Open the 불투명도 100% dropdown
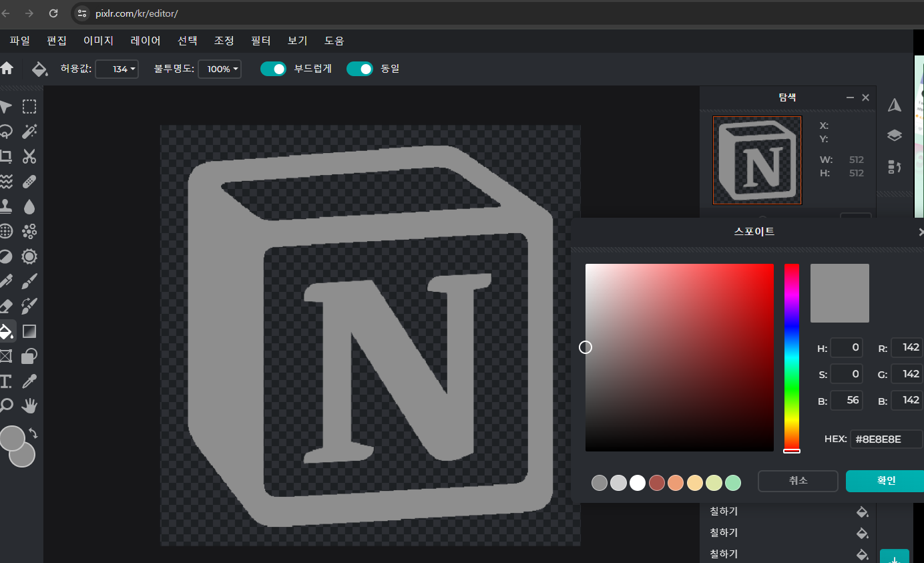The width and height of the screenshot is (924, 563). tap(220, 69)
